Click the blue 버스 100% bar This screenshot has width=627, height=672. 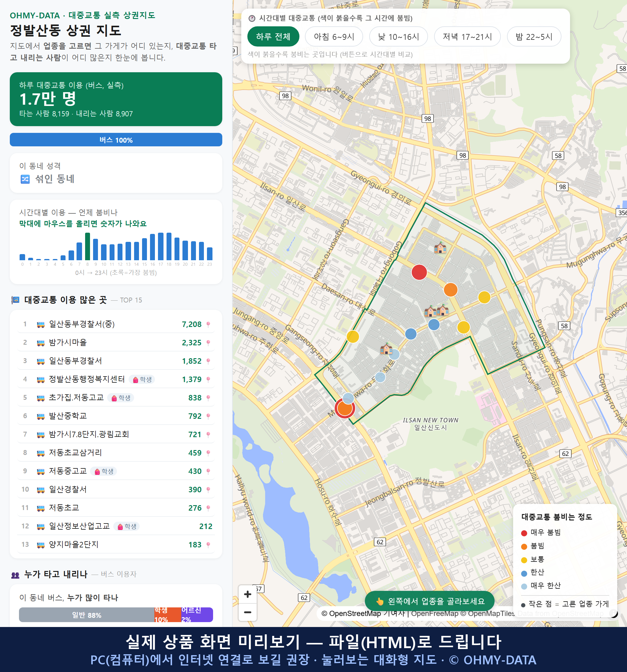116,140
